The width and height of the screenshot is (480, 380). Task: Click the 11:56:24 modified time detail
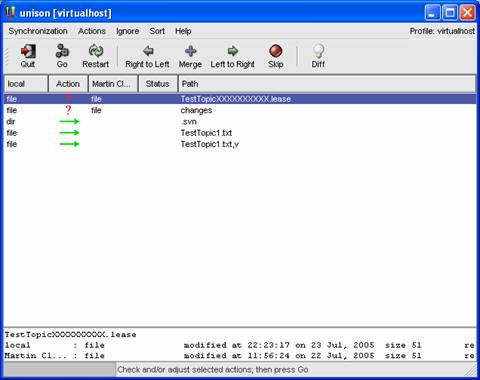click(269, 356)
